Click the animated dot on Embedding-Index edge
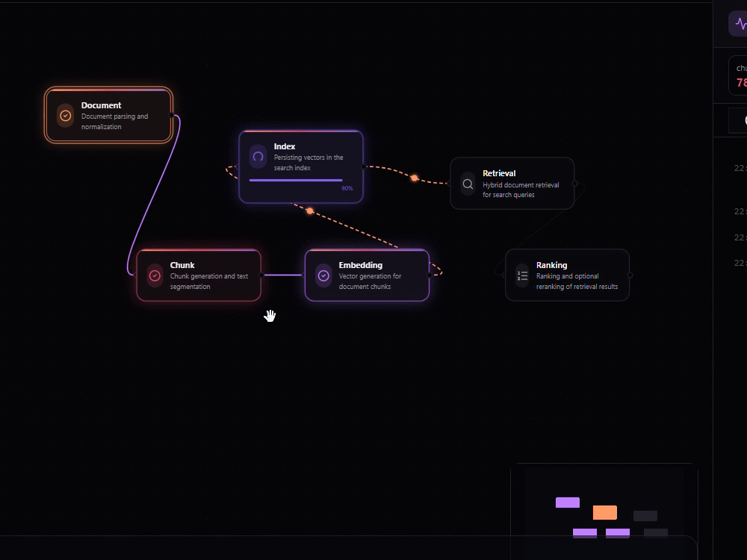This screenshot has width=747, height=560. pos(310,211)
